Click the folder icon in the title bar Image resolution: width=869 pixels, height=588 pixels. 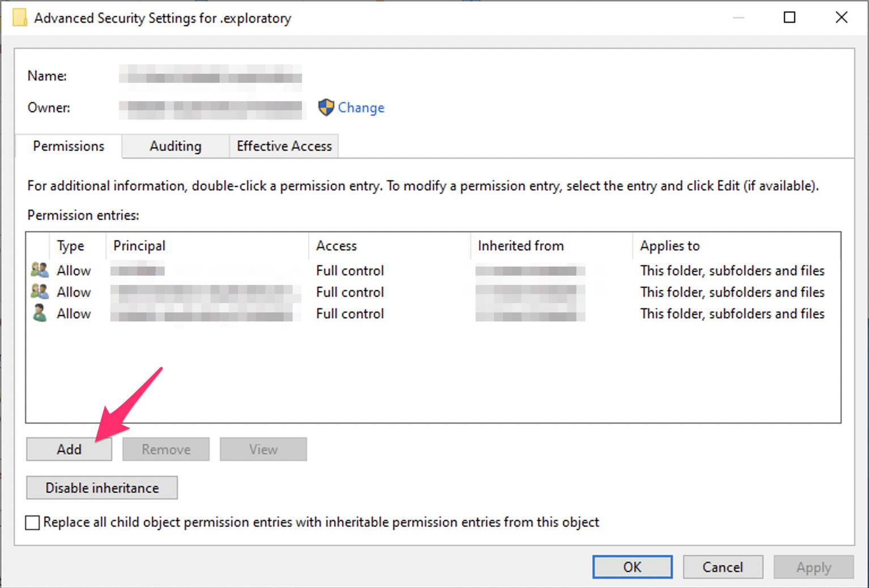point(19,18)
